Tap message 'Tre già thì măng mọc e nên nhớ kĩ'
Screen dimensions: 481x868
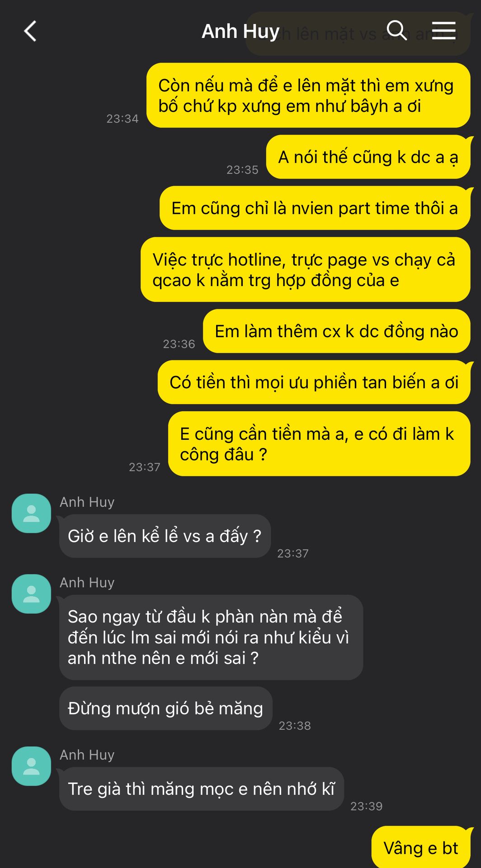[202, 788]
